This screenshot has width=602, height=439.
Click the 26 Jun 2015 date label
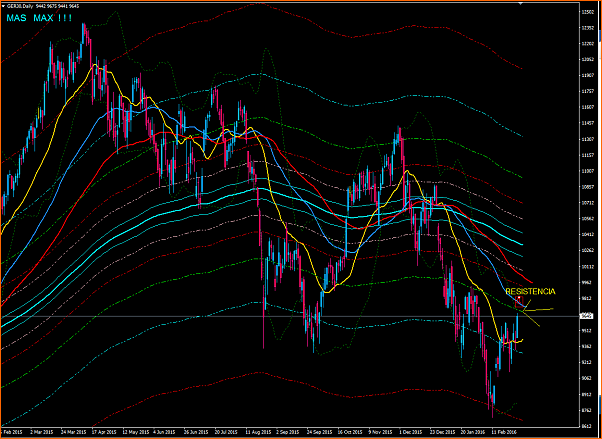click(196, 431)
